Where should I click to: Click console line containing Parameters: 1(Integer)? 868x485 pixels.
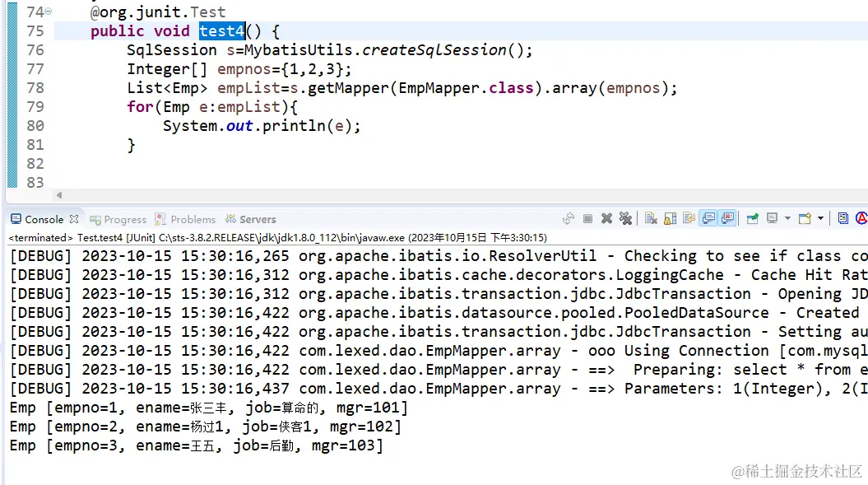439,389
